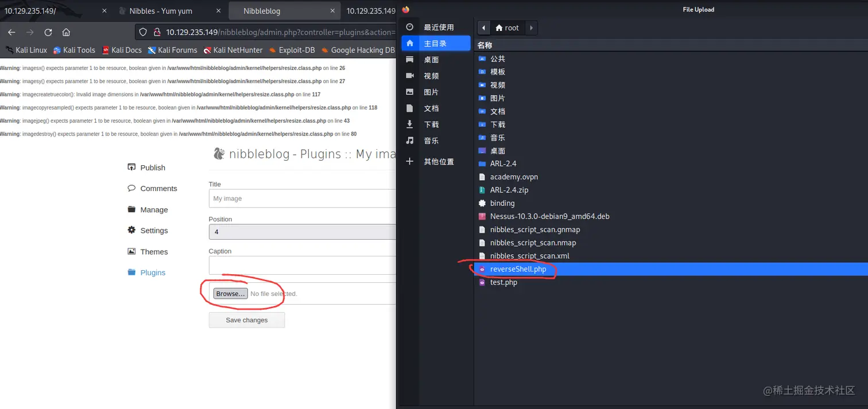The image size is (868, 409).
Task: Switch to the first 10.129.235.149/ tab
Action: pyautogui.click(x=55, y=11)
